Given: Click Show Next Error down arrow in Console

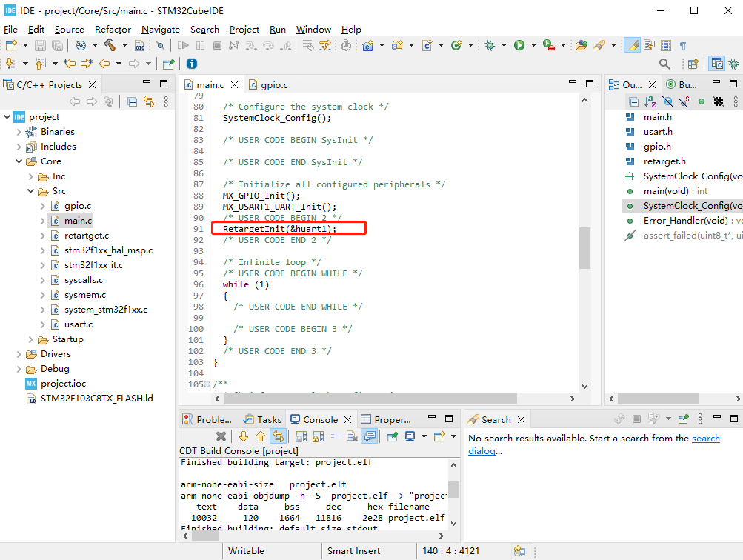Looking at the screenshot, I should pos(244,436).
